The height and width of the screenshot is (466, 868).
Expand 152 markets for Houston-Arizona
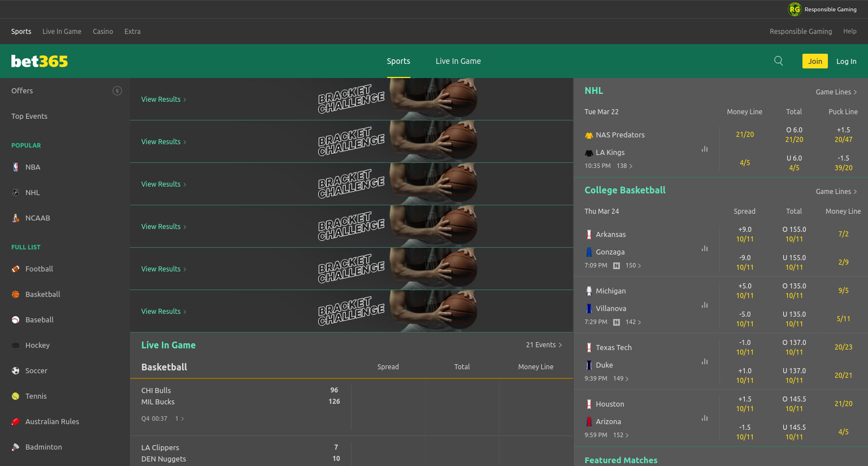click(620, 435)
